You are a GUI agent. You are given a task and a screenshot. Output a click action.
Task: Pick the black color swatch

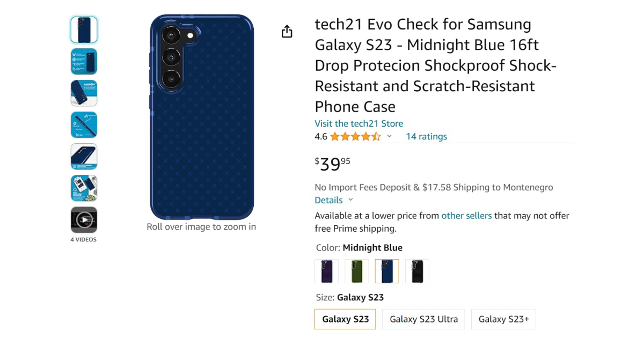[x=417, y=271]
